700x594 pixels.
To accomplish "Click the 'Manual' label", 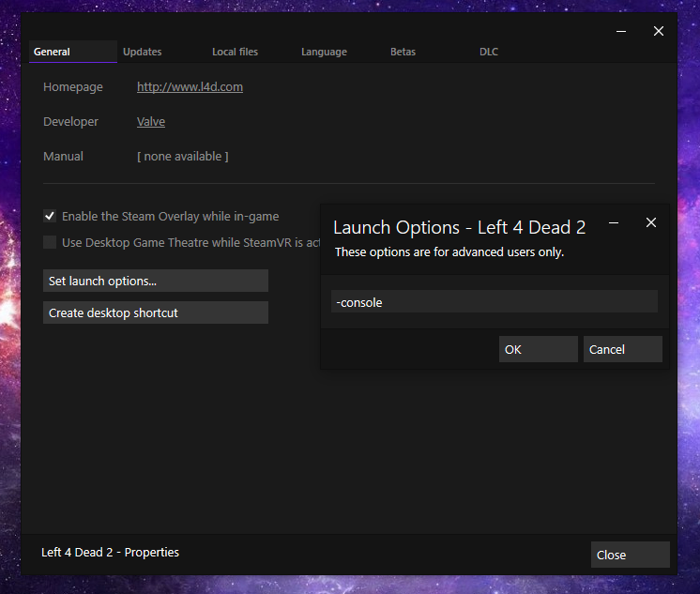I will click(x=63, y=157).
